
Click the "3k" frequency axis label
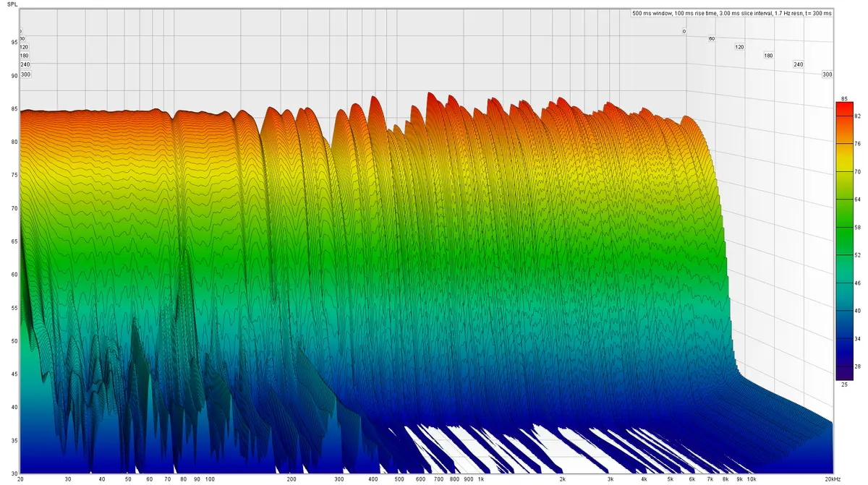pyautogui.click(x=610, y=479)
